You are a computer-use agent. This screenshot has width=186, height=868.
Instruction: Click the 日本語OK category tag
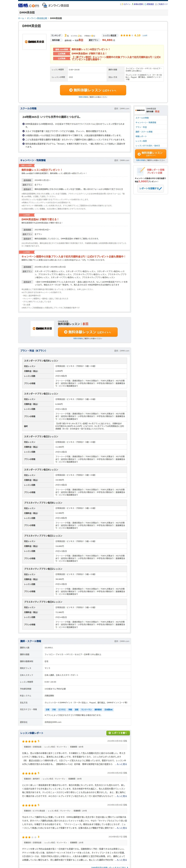point(108,710)
